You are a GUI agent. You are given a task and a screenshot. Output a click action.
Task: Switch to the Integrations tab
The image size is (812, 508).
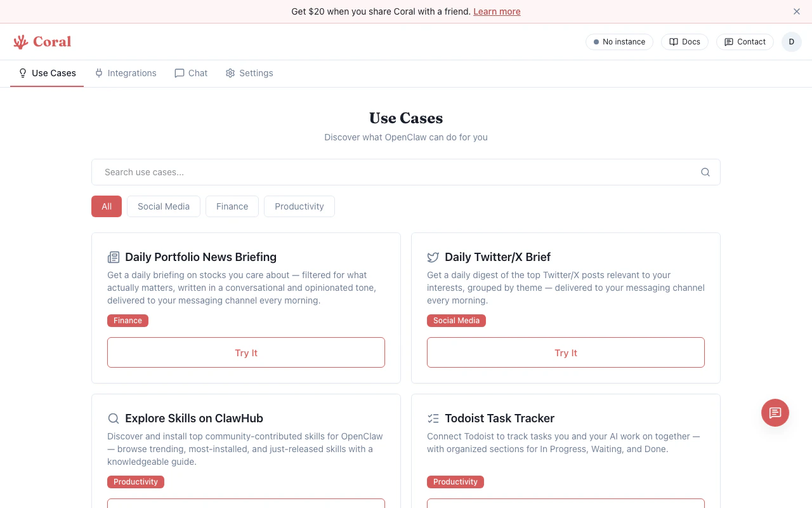125,73
